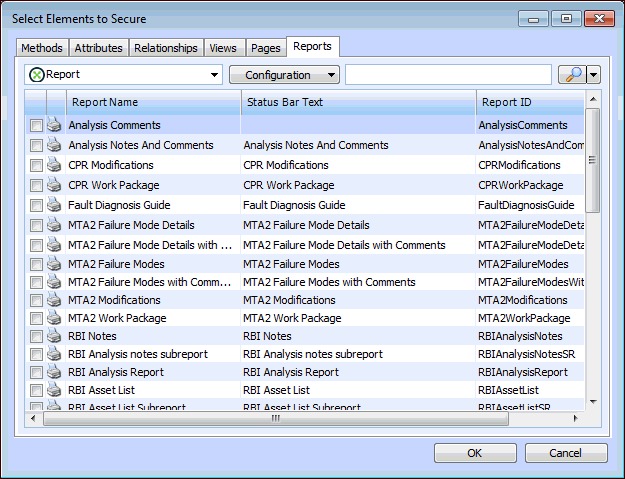Open the Report type dropdown
The width and height of the screenshot is (625, 479).
point(215,75)
